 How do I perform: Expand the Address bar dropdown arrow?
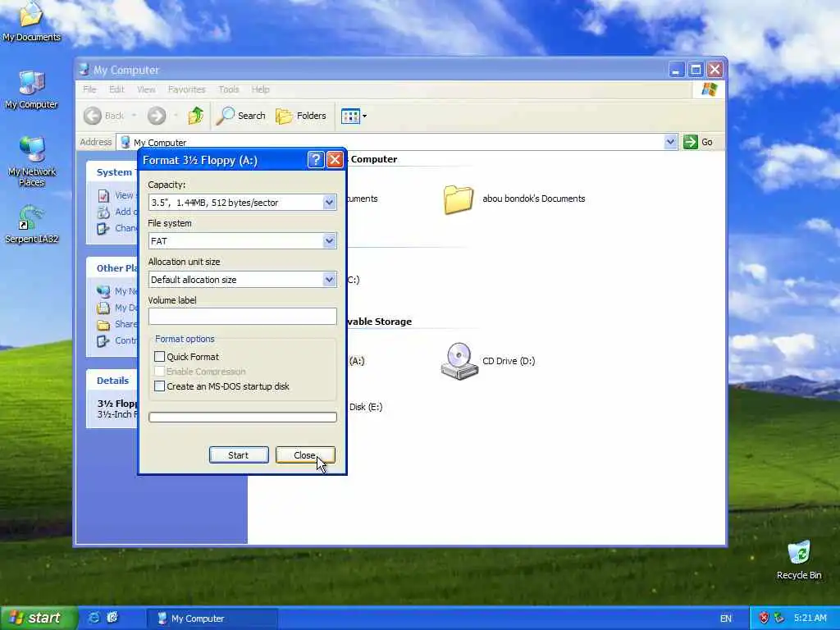(670, 142)
